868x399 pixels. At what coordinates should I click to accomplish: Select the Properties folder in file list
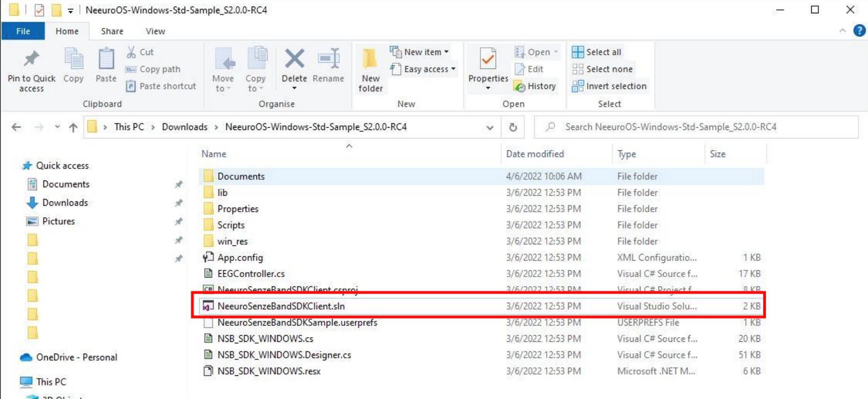click(x=481, y=208)
